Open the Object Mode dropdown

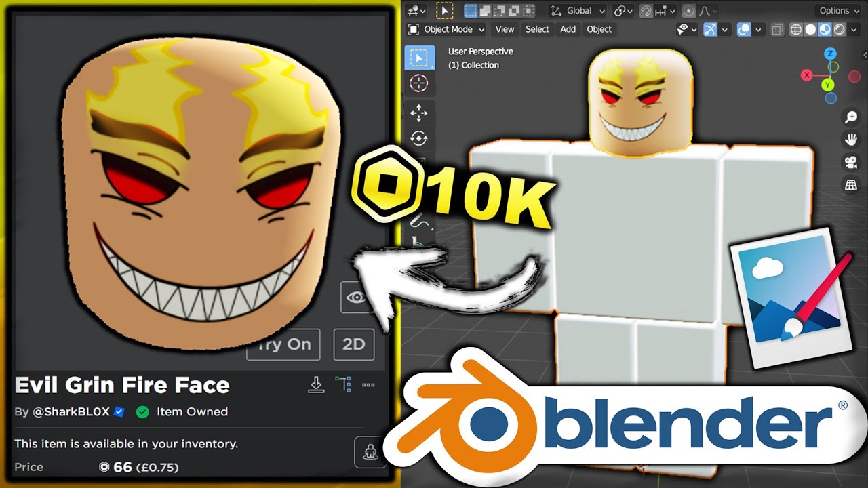click(x=446, y=29)
